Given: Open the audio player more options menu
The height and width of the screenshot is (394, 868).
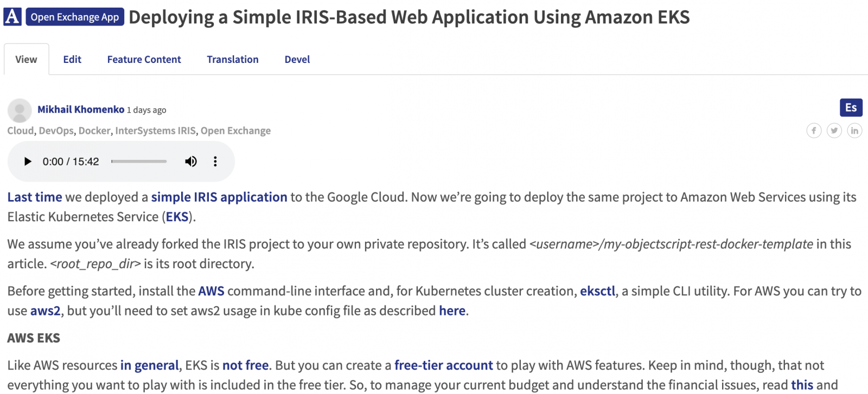Looking at the screenshot, I should pyautogui.click(x=215, y=162).
